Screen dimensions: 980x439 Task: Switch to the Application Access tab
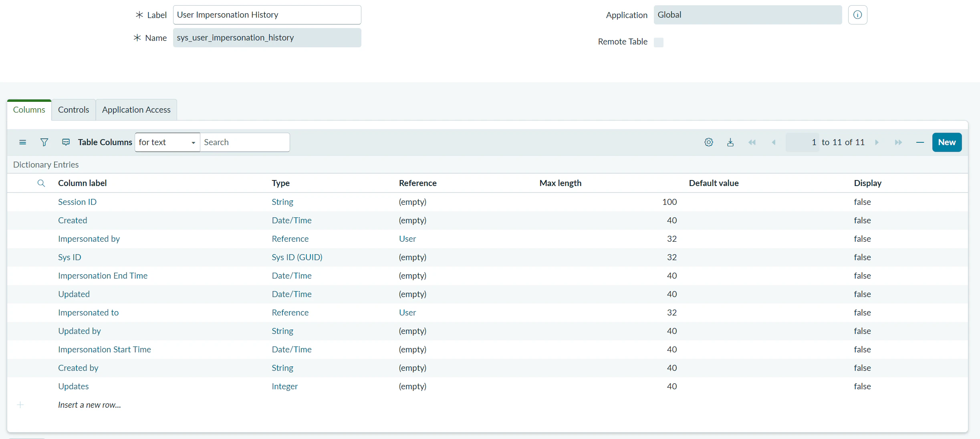[136, 110]
